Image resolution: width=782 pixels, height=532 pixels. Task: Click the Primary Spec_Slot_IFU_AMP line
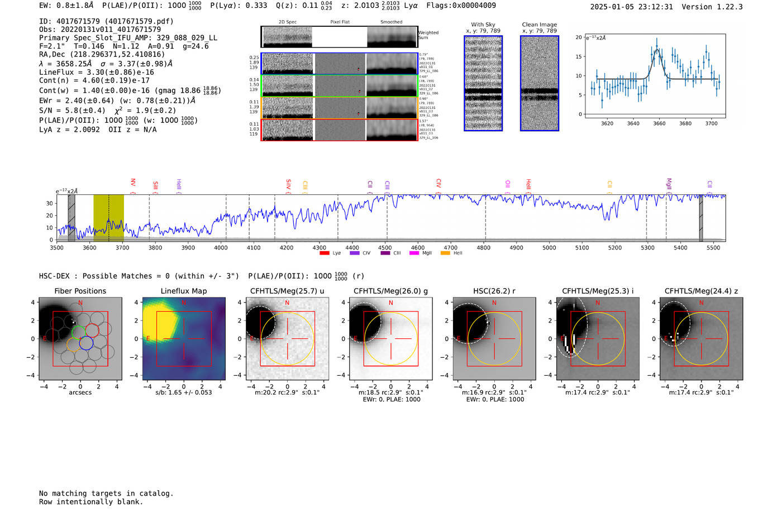tap(128, 38)
